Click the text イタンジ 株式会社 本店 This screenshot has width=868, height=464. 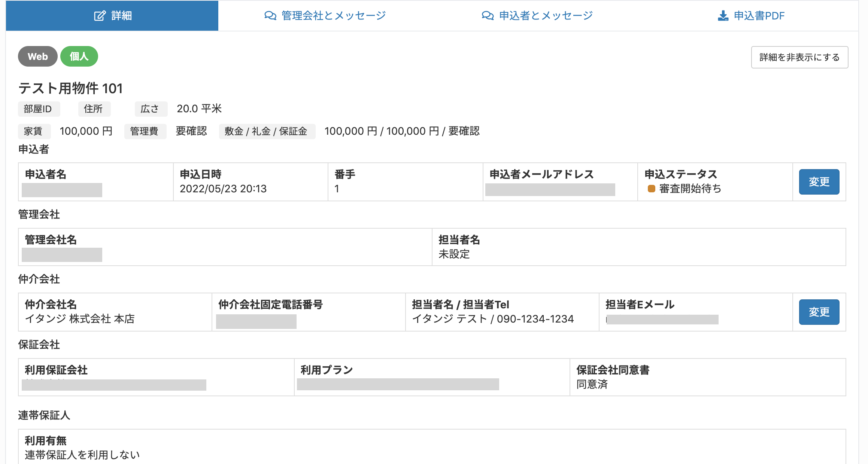(80, 319)
